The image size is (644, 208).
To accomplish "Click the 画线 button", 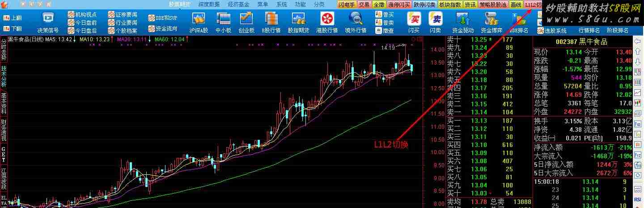I will (x=517, y=4).
